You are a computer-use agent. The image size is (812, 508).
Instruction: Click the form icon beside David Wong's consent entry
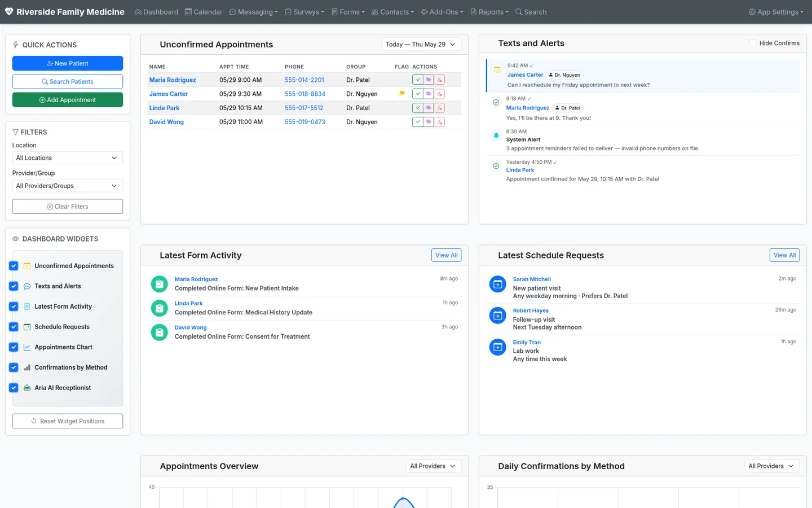click(x=160, y=332)
